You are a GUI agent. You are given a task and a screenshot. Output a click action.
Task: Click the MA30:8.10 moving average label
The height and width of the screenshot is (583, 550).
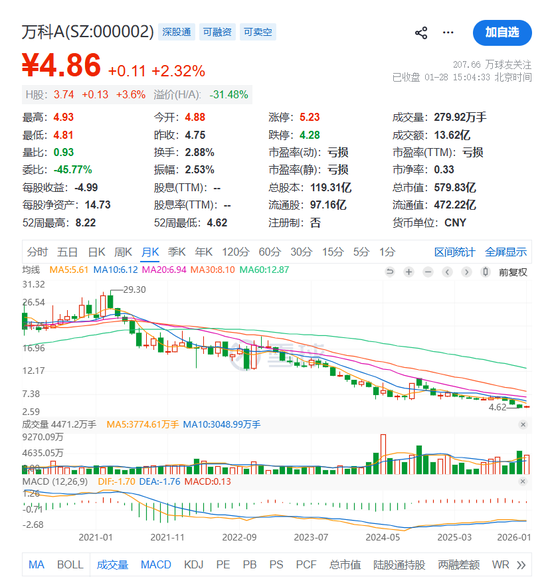(x=213, y=270)
